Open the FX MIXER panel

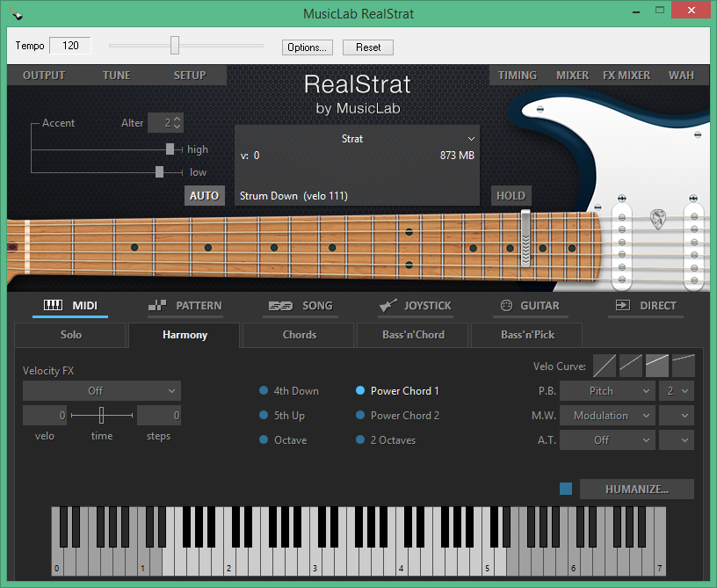click(626, 76)
